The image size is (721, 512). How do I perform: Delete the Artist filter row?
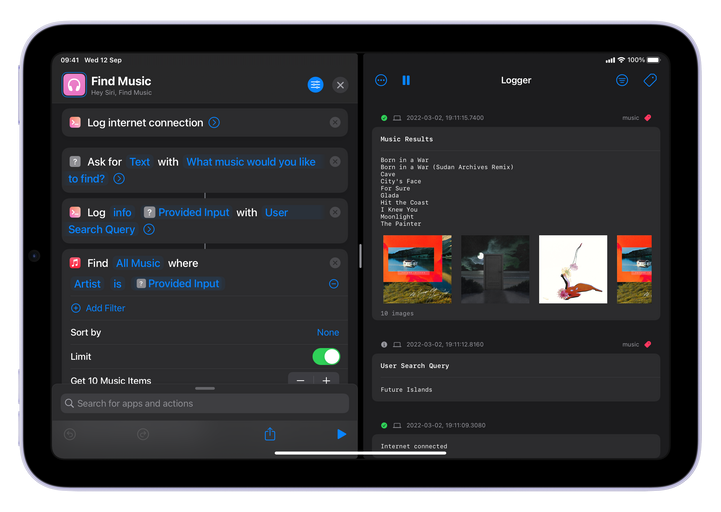334,284
